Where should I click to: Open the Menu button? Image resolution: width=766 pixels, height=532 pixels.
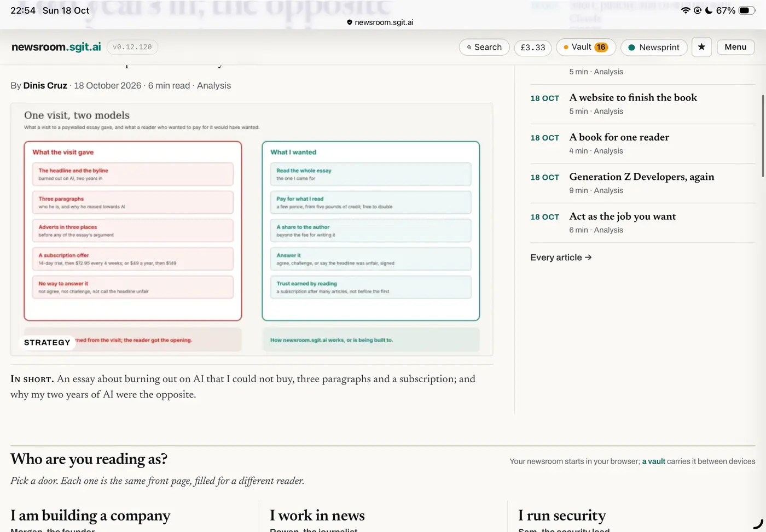(735, 47)
